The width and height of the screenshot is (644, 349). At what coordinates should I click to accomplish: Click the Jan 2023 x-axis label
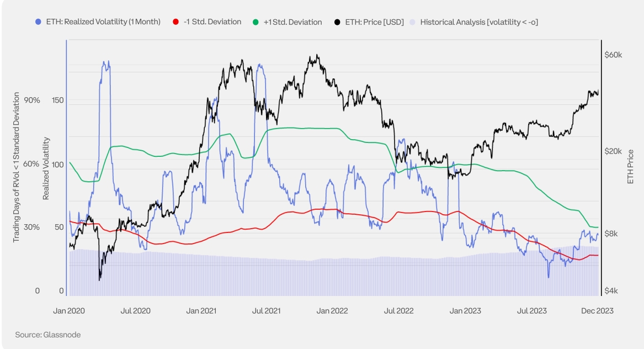point(465,311)
